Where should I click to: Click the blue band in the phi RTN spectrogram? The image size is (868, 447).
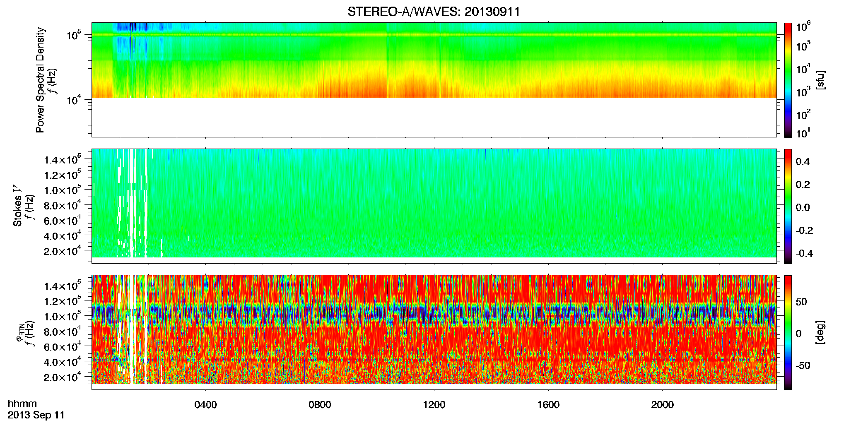434,315
